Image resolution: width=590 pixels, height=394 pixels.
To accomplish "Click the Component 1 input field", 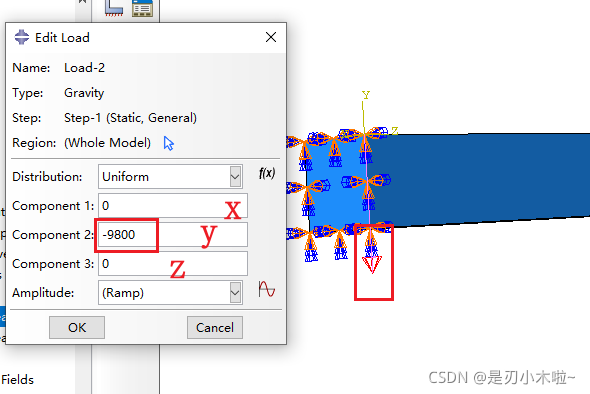I will tap(173, 205).
